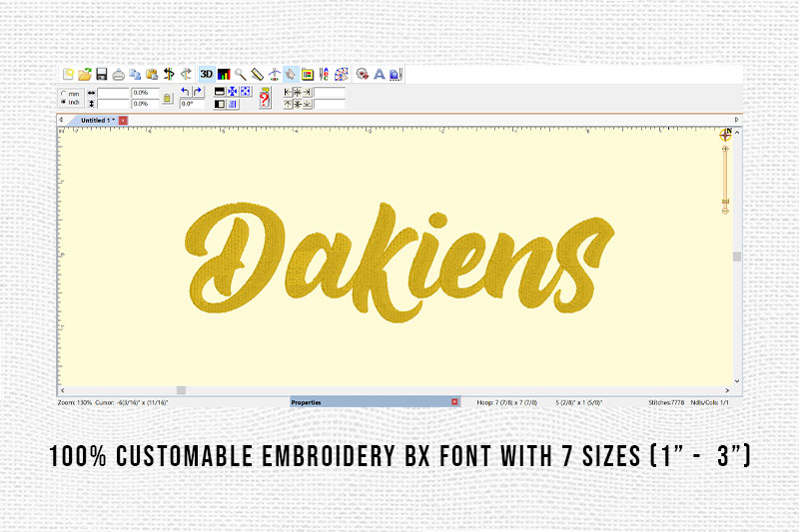The width and height of the screenshot is (799, 532).
Task: Select the ruler measure tool
Action: [258, 74]
